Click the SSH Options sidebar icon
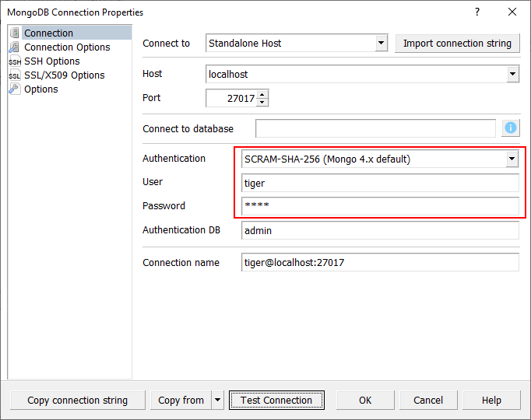 coord(15,61)
